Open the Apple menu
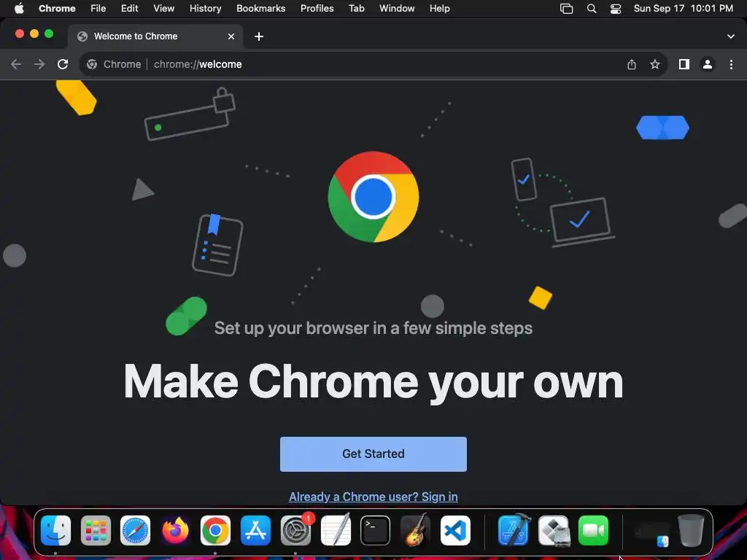The width and height of the screenshot is (747, 560). 19,9
